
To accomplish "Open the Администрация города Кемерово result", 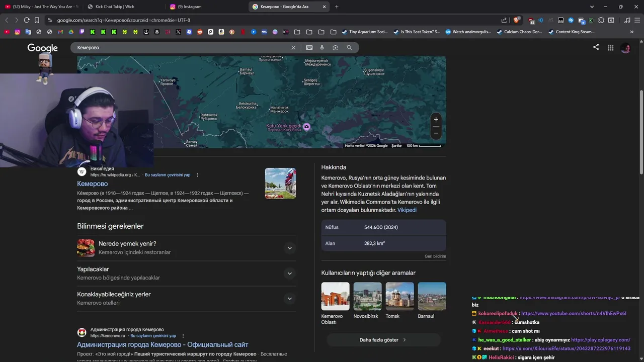I will tap(163, 344).
